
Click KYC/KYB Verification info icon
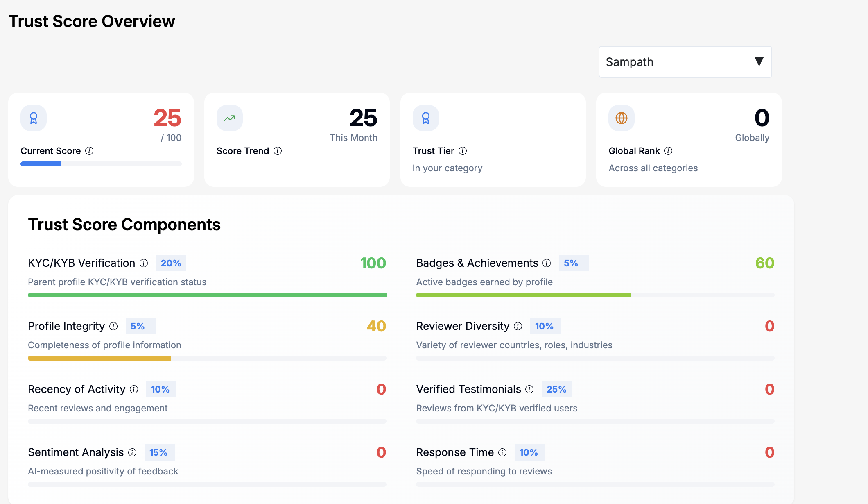pyautogui.click(x=144, y=263)
